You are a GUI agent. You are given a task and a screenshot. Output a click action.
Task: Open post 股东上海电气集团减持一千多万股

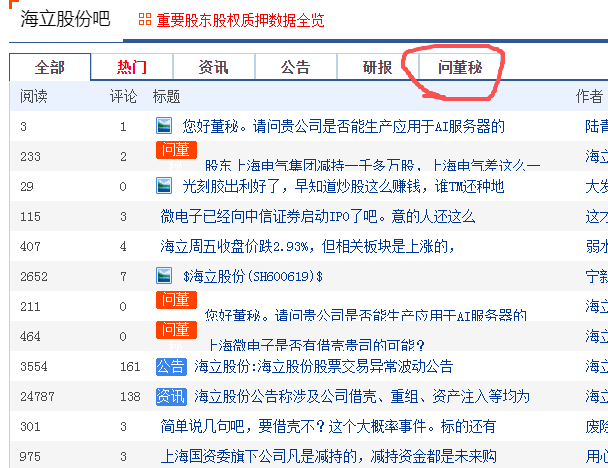372,165
